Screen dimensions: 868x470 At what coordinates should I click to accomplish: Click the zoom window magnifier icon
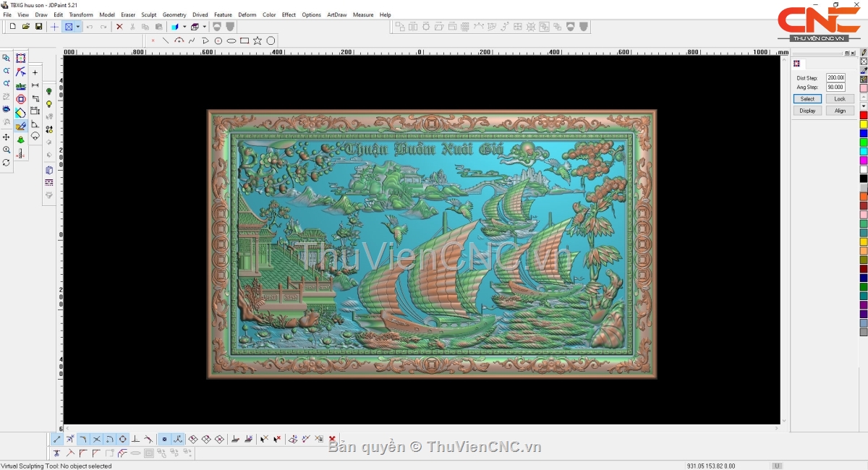7,58
